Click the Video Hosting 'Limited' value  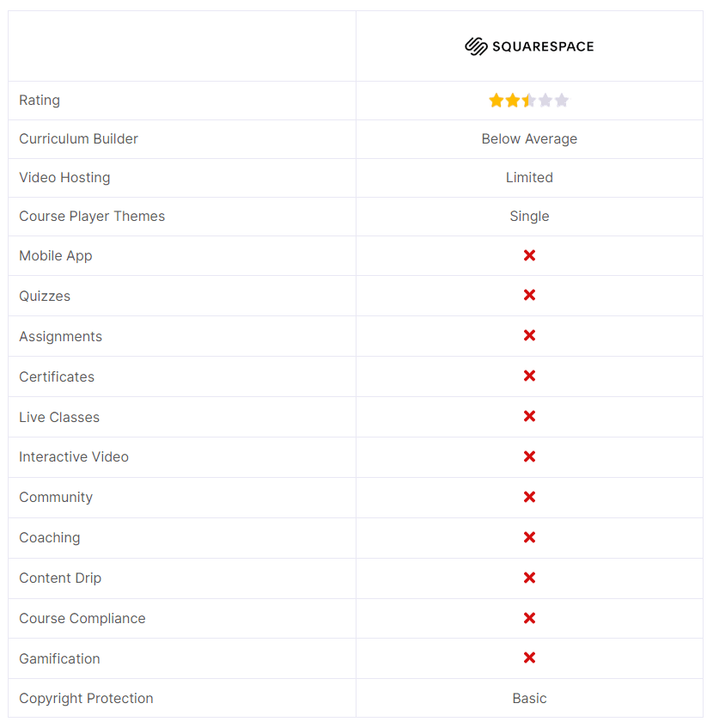[529, 178]
